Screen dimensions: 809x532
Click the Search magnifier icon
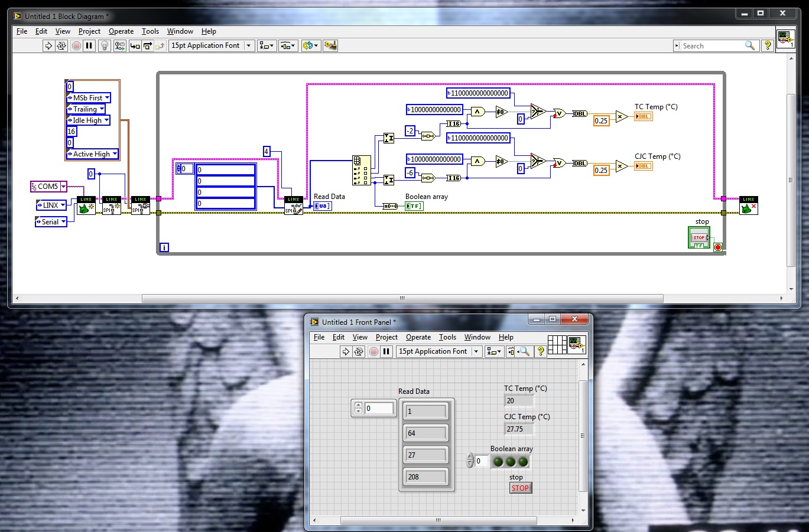pyautogui.click(x=750, y=45)
